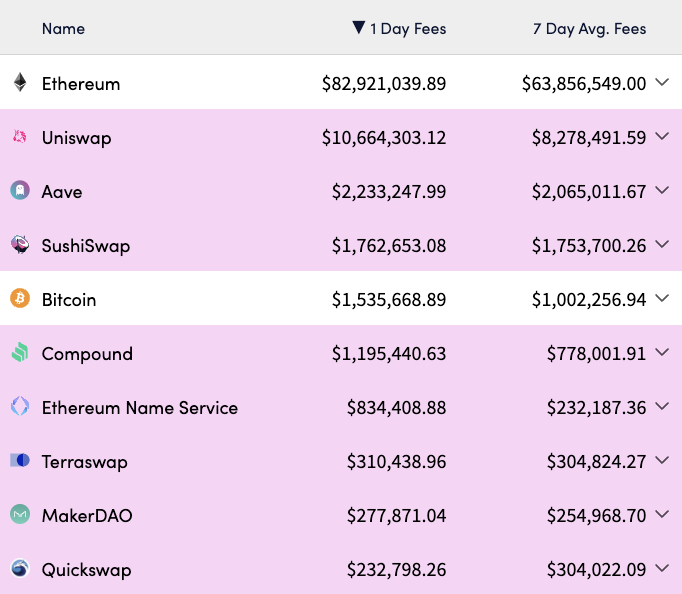The image size is (682, 594).
Task: Expand the Ethereum row chevron
Action: point(662,82)
